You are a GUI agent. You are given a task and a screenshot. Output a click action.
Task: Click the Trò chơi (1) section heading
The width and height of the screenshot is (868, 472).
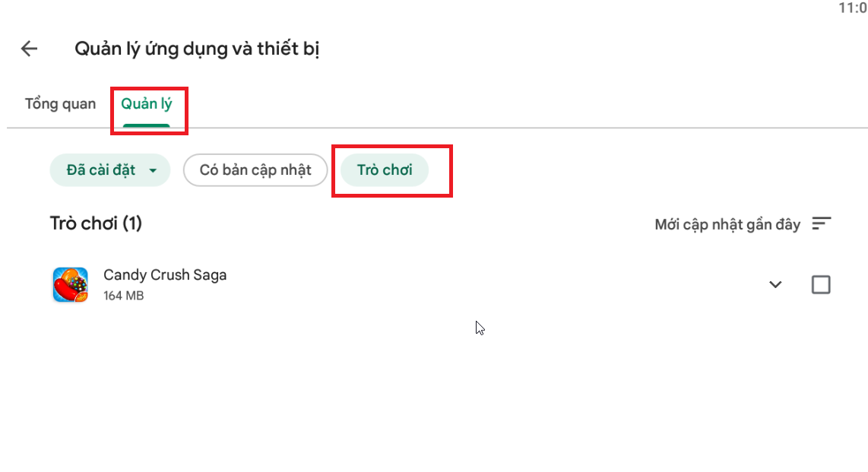[x=96, y=223]
